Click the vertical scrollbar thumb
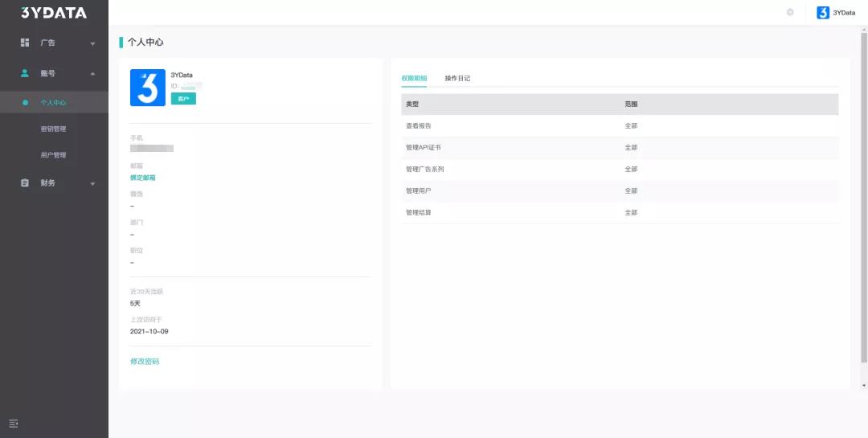The height and width of the screenshot is (438, 868). [x=863, y=197]
